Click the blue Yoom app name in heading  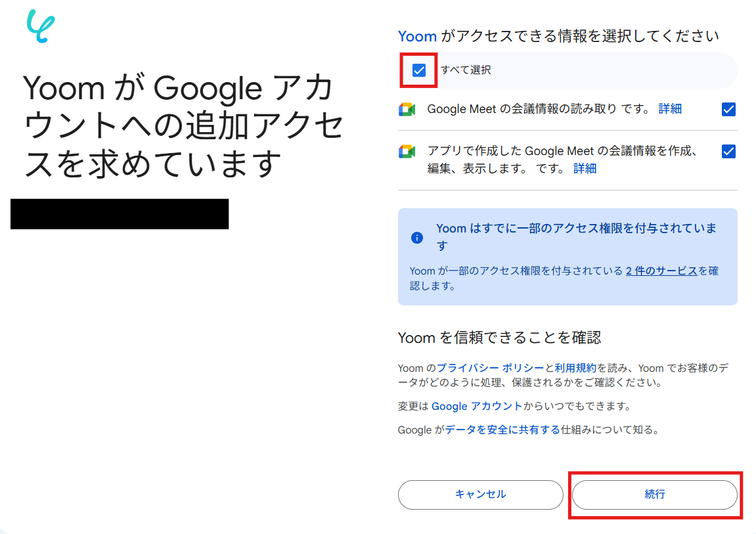(x=417, y=35)
